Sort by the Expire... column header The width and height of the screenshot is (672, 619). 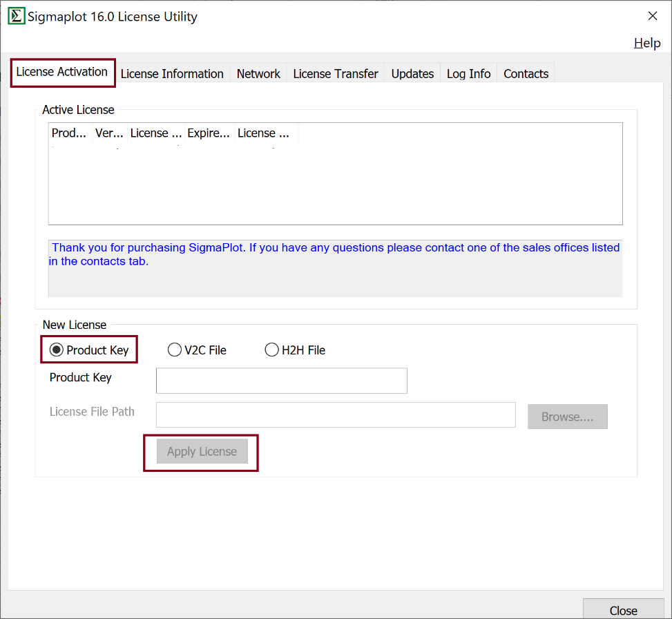pos(209,133)
